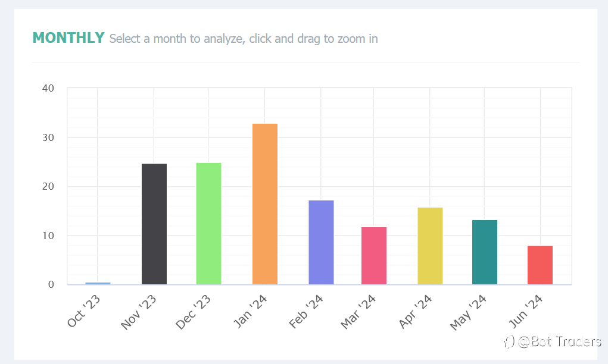Viewport: 608px width, 364px height.
Task: Click the Oct '23 axis label
Action: pos(83,311)
